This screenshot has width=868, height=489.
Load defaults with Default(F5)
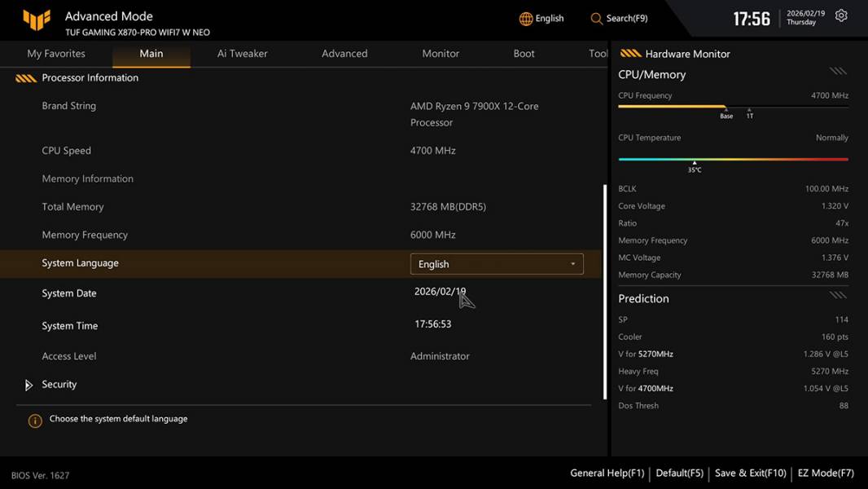coord(679,473)
